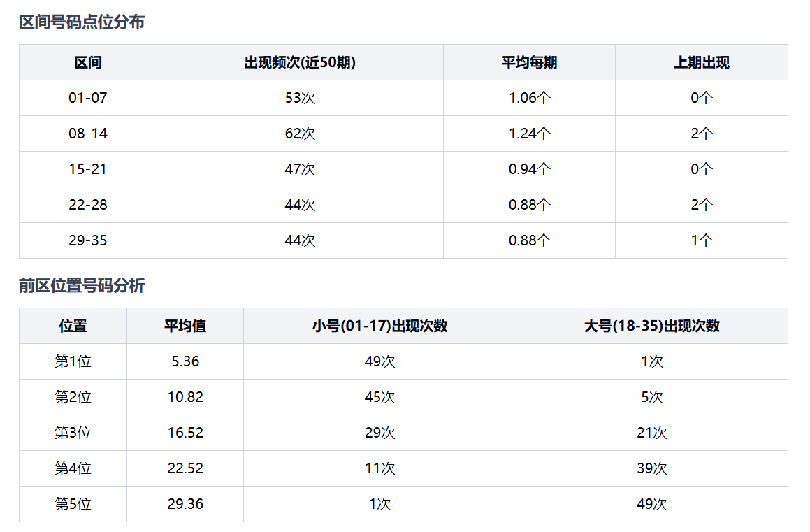The image size is (810, 532).
Task: Click the 10.82 average value cell
Action: click(185, 397)
